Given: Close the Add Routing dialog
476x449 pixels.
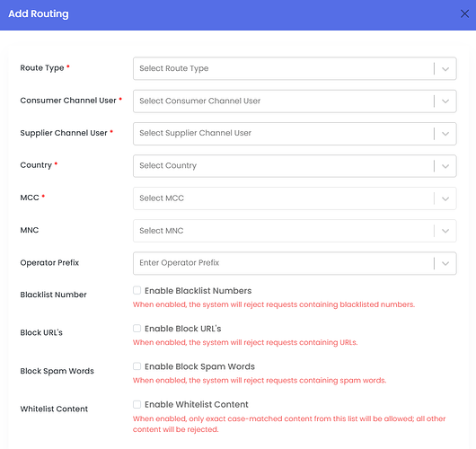Looking at the screenshot, I should tap(464, 13).
